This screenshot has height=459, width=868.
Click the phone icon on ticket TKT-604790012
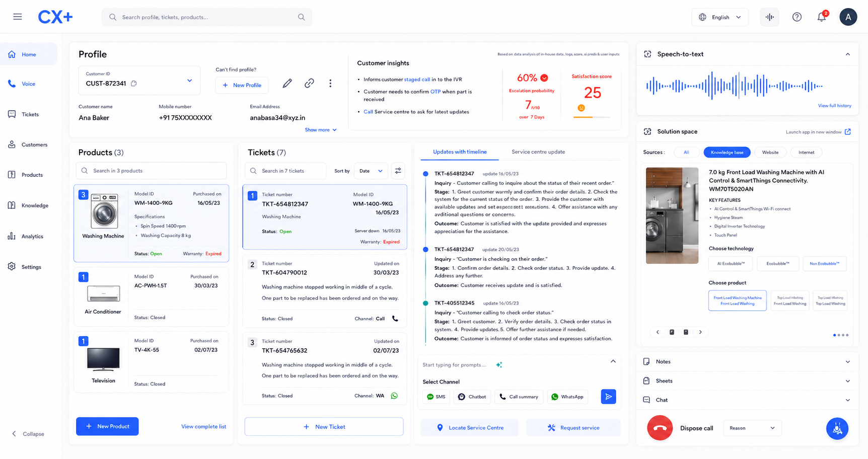click(395, 319)
